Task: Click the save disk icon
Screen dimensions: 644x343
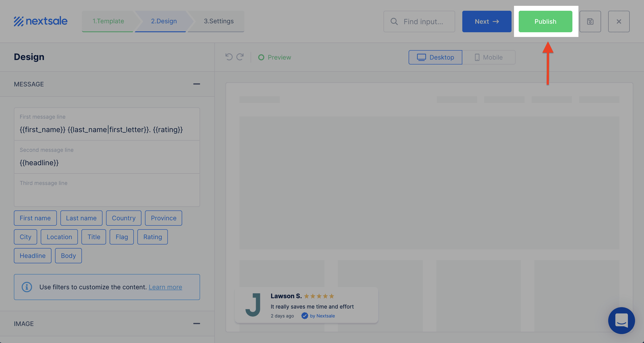Action: click(x=590, y=21)
